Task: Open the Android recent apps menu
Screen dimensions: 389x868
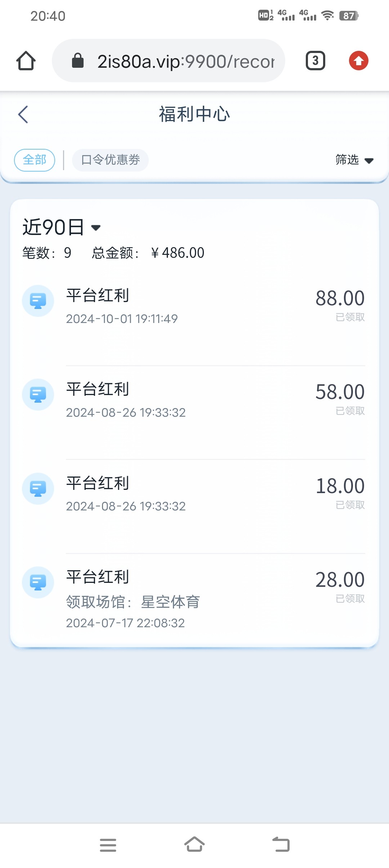Action: point(108,845)
